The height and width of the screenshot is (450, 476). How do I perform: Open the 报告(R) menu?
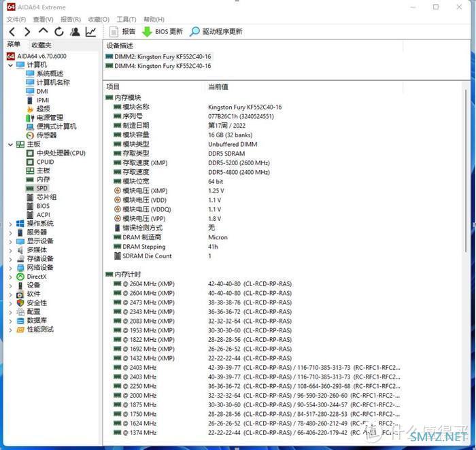[71, 20]
